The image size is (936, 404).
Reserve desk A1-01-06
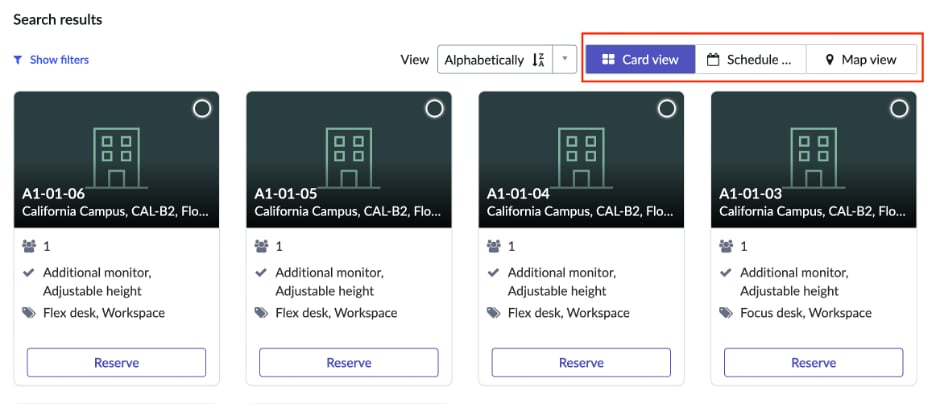point(116,363)
